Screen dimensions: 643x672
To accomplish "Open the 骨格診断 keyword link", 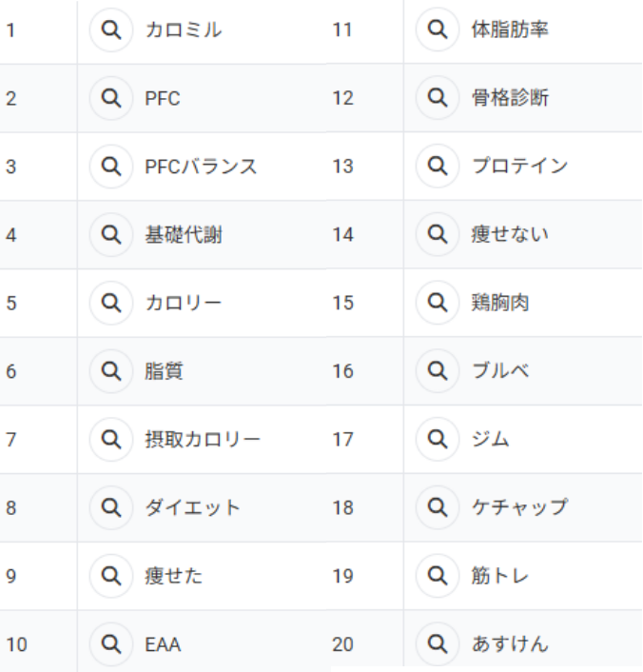I will coord(510,98).
